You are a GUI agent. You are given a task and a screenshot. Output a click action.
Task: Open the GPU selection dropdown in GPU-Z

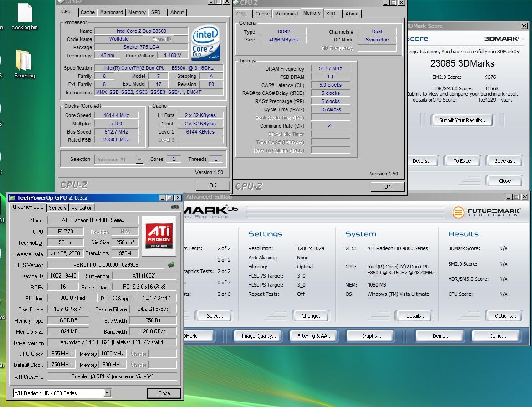click(107, 393)
